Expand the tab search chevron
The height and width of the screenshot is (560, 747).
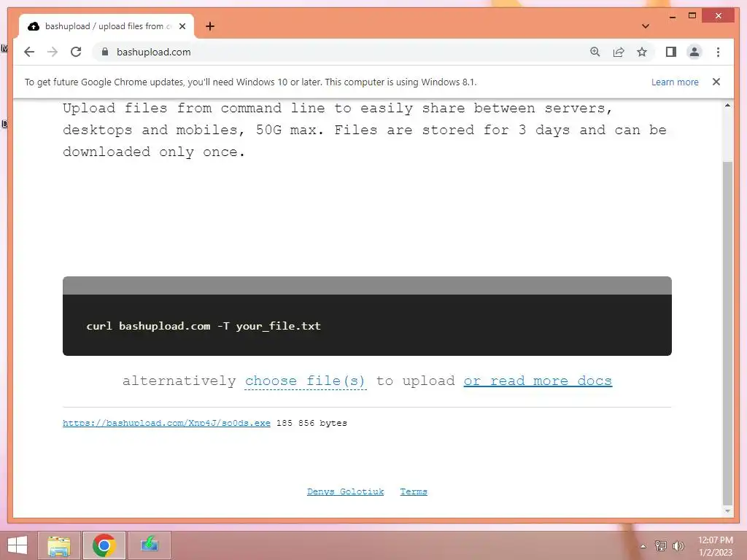646,26
